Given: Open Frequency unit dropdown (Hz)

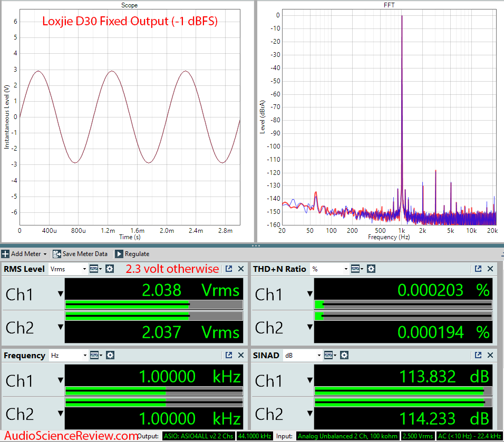Looking at the screenshot, I should tap(69, 355).
